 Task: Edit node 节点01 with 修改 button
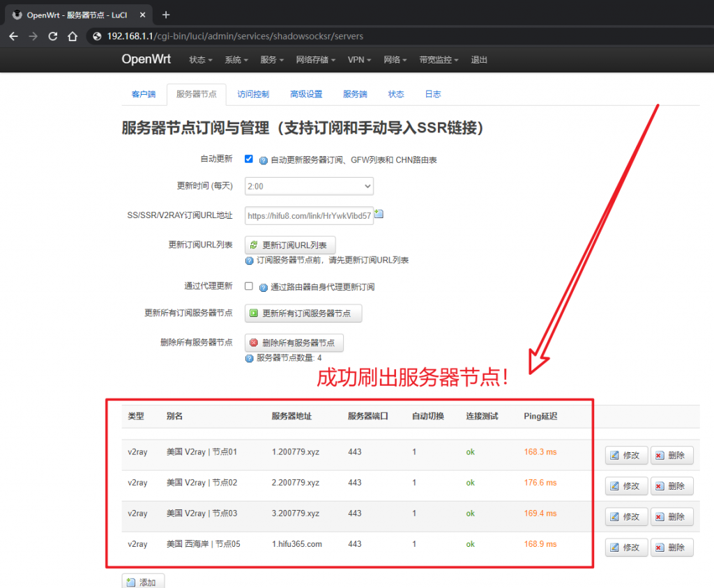coord(626,455)
